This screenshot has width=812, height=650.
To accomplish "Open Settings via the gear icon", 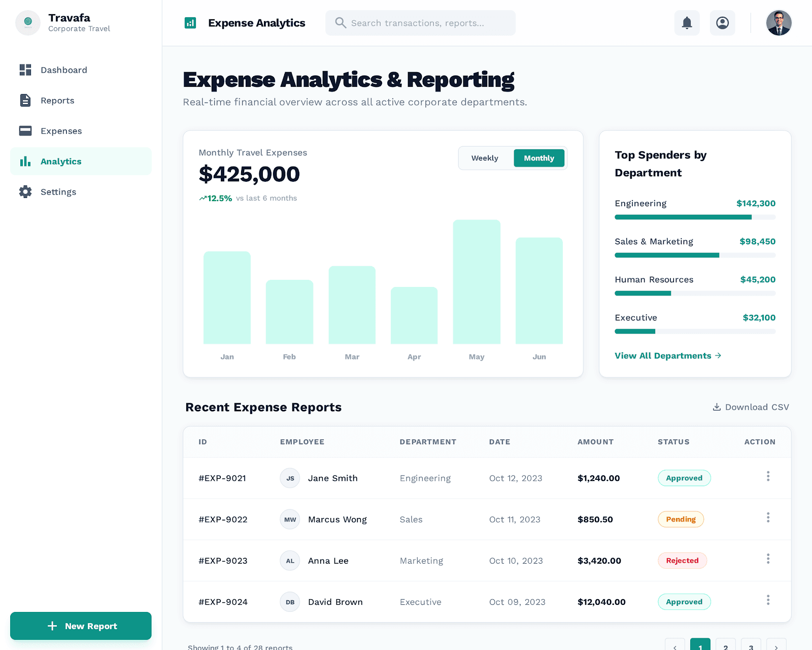I will point(25,191).
